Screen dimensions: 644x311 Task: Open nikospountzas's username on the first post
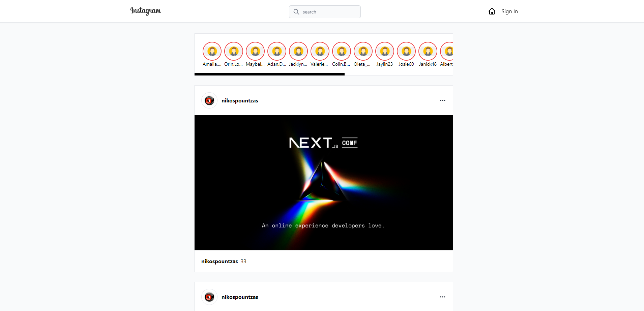239,100
